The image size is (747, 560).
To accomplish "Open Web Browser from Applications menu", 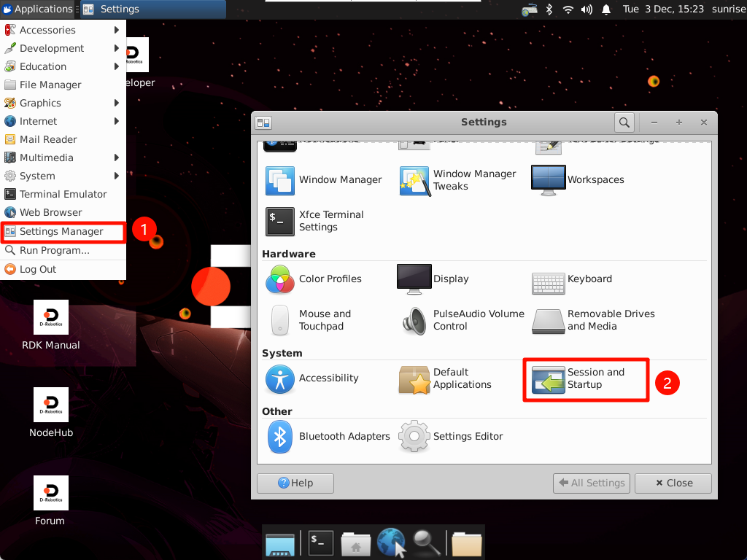I will pos(63,212).
